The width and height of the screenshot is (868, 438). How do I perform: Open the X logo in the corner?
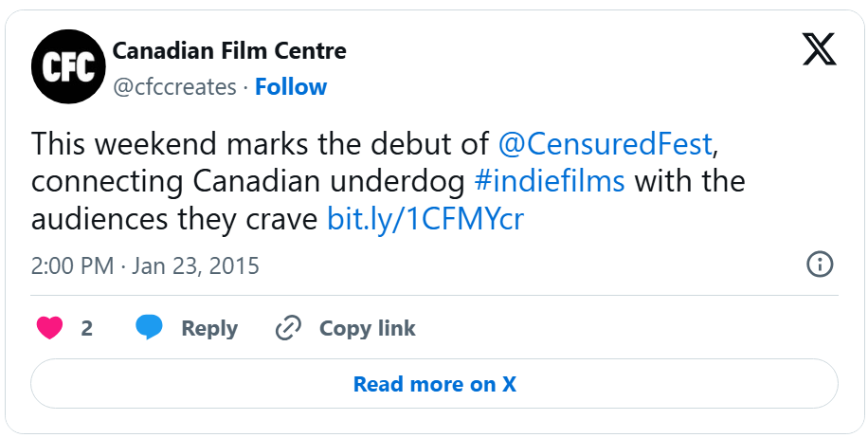(819, 50)
